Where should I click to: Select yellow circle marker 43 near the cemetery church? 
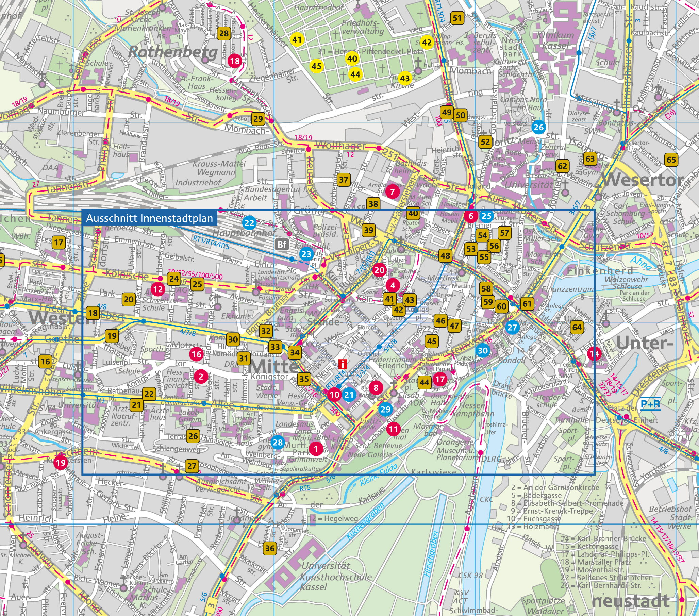(x=404, y=78)
